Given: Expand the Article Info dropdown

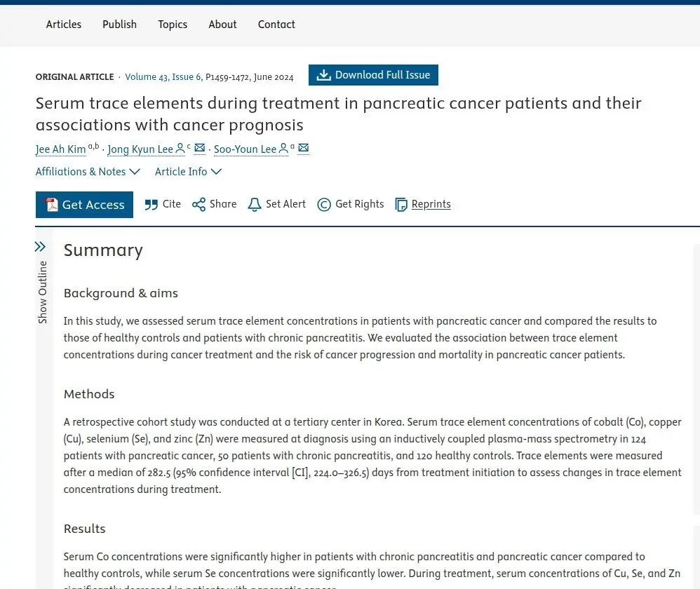Looking at the screenshot, I should click(189, 172).
